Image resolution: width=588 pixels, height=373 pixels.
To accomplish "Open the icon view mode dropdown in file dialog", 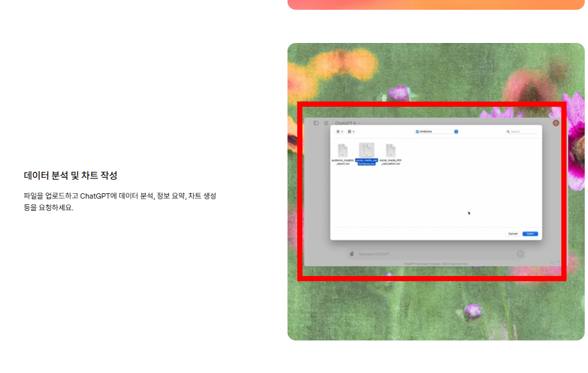I will point(340,131).
